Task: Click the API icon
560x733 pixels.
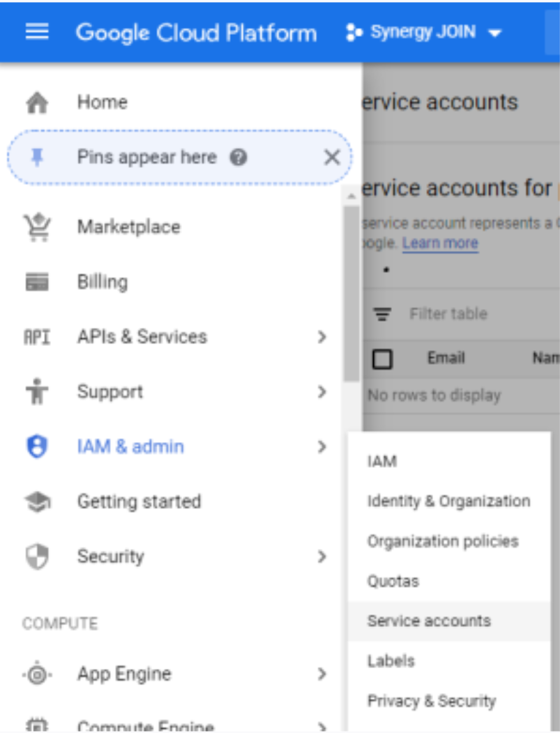Action: pyautogui.click(x=37, y=337)
